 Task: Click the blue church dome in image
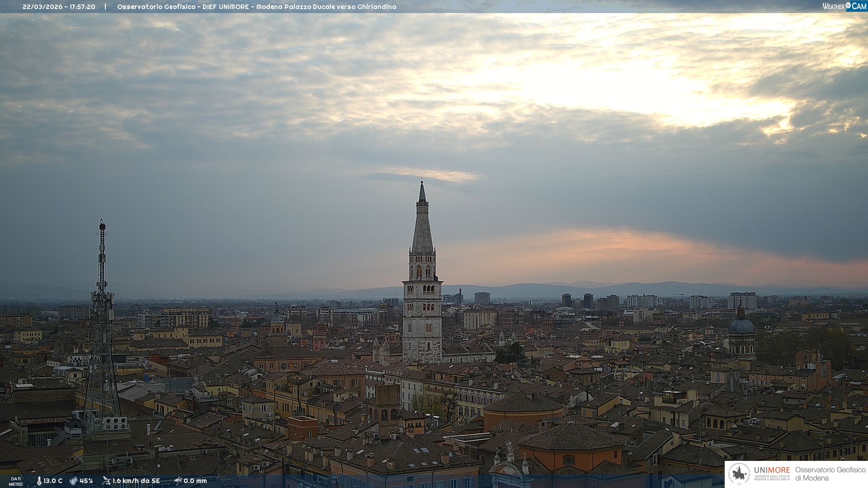pos(741,325)
